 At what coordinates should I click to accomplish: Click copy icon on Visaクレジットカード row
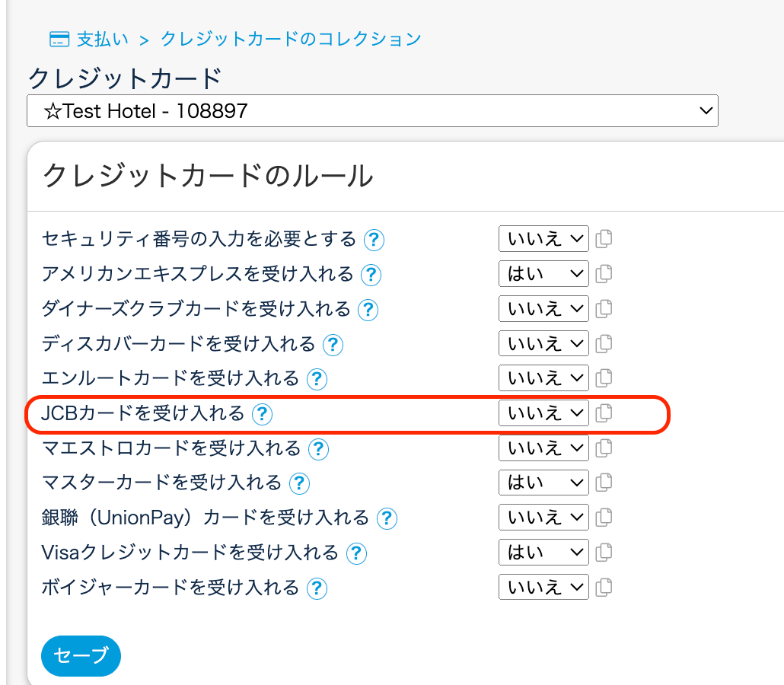click(x=604, y=553)
